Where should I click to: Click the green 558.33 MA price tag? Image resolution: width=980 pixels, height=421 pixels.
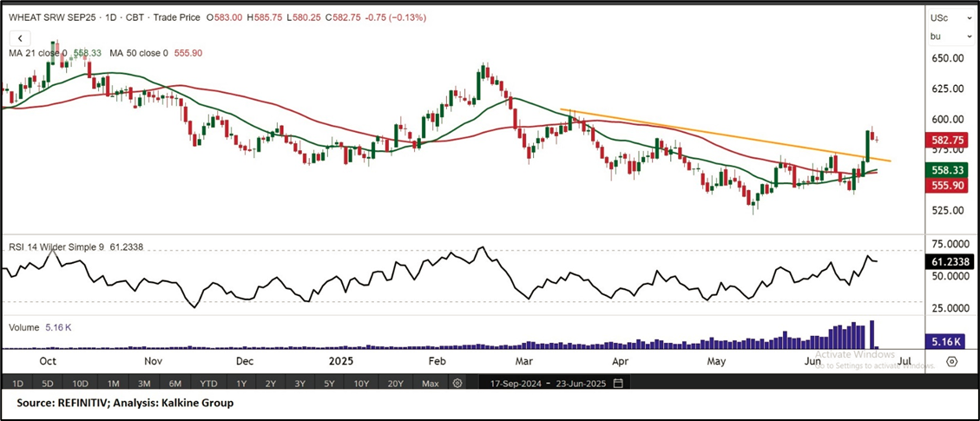pyautogui.click(x=948, y=168)
